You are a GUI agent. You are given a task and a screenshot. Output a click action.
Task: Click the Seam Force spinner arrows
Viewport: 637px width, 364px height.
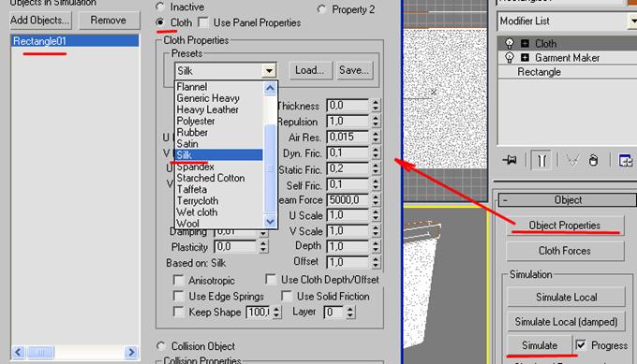[376, 200]
